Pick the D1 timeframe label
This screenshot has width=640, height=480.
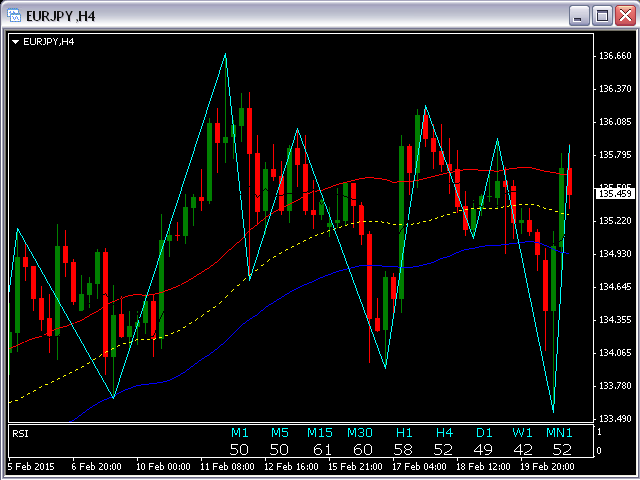pyautogui.click(x=484, y=432)
